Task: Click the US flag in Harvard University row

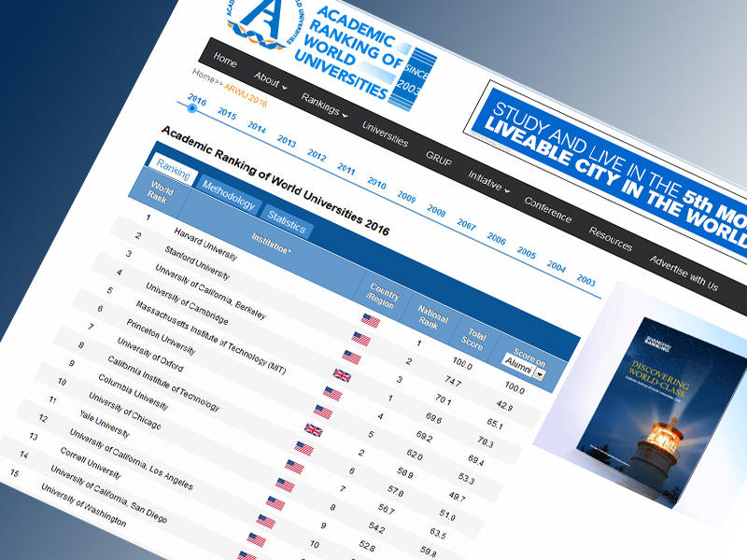Action: point(371,320)
